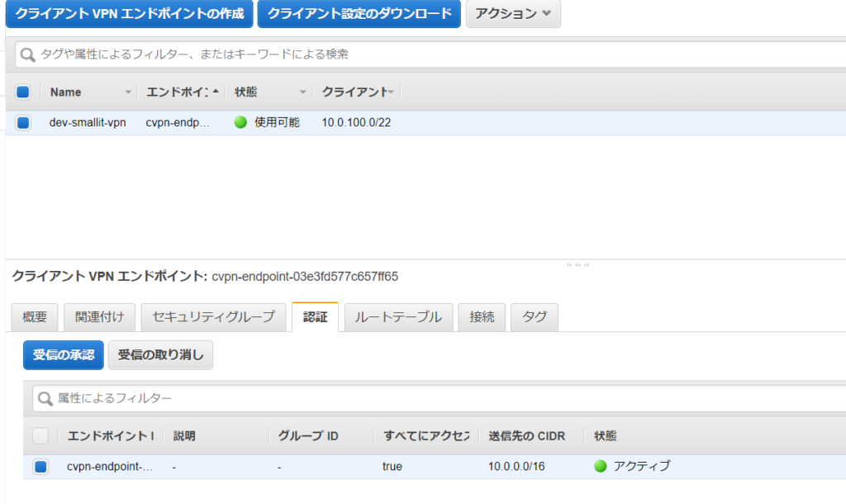Check the dev-smallit-vpn row checkbox
The width and height of the screenshot is (846, 504).
click(23, 121)
